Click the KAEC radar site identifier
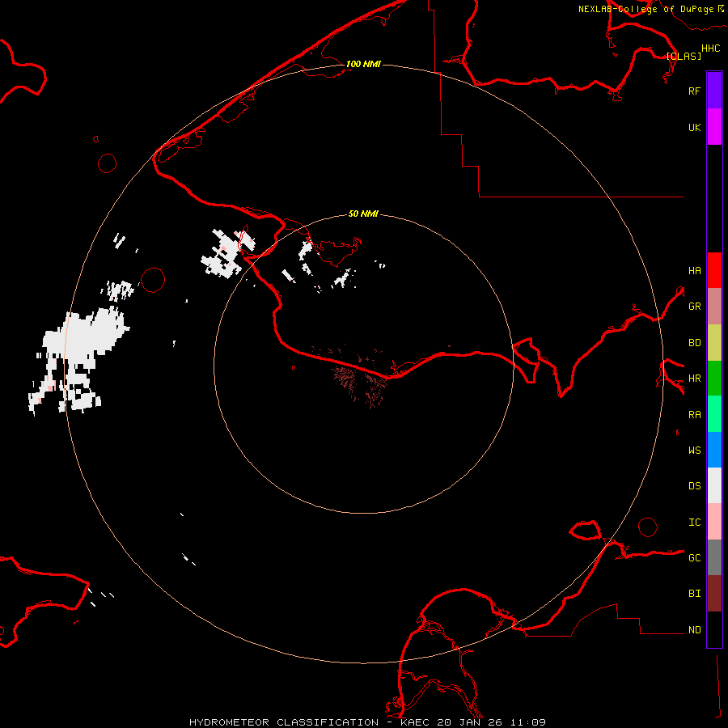This screenshot has height=728, width=728. coord(415,722)
